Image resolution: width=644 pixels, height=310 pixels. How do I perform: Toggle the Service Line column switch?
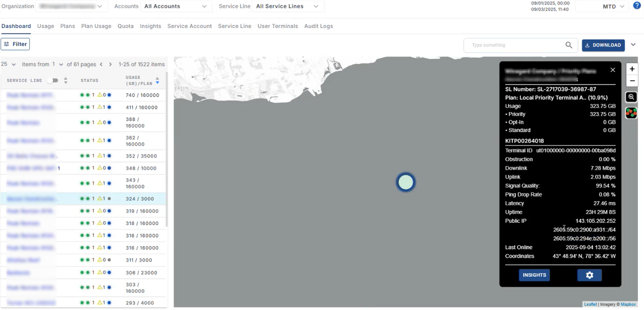[53, 80]
